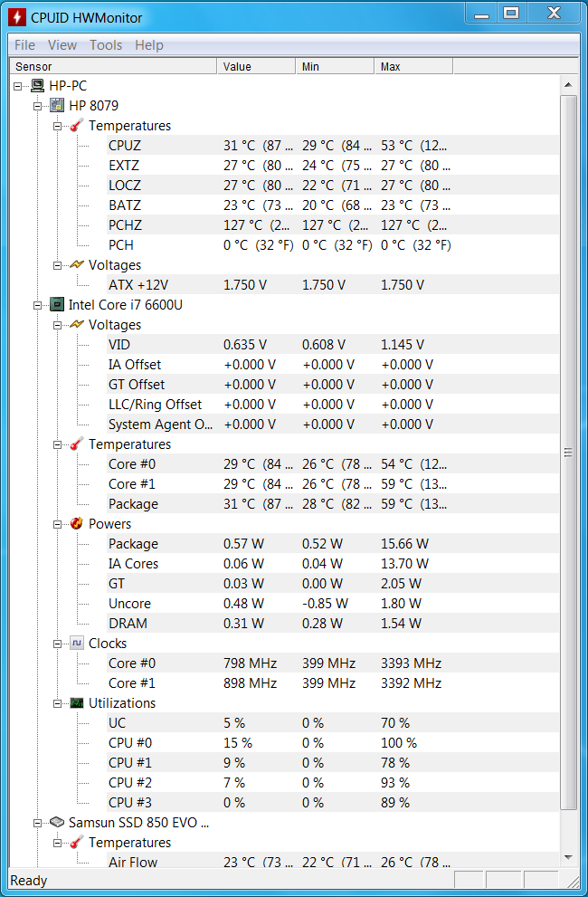
Task: Collapse the Intel Core i7 6600U node
Action: (x=38, y=305)
